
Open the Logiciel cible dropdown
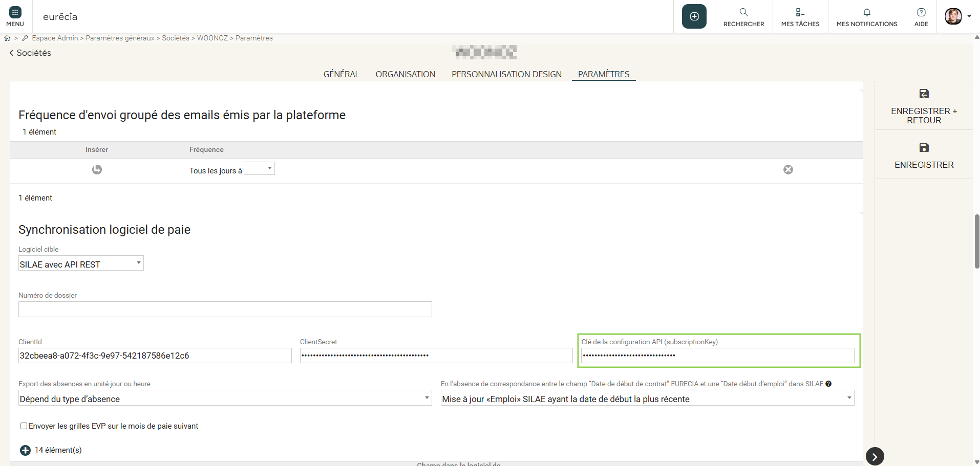(81, 263)
